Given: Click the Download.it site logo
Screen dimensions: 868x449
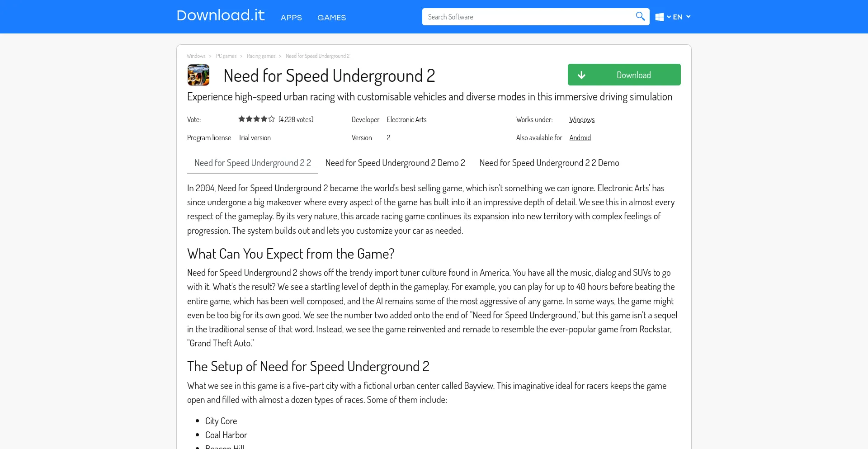Looking at the screenshot, I should pos(220,15).
